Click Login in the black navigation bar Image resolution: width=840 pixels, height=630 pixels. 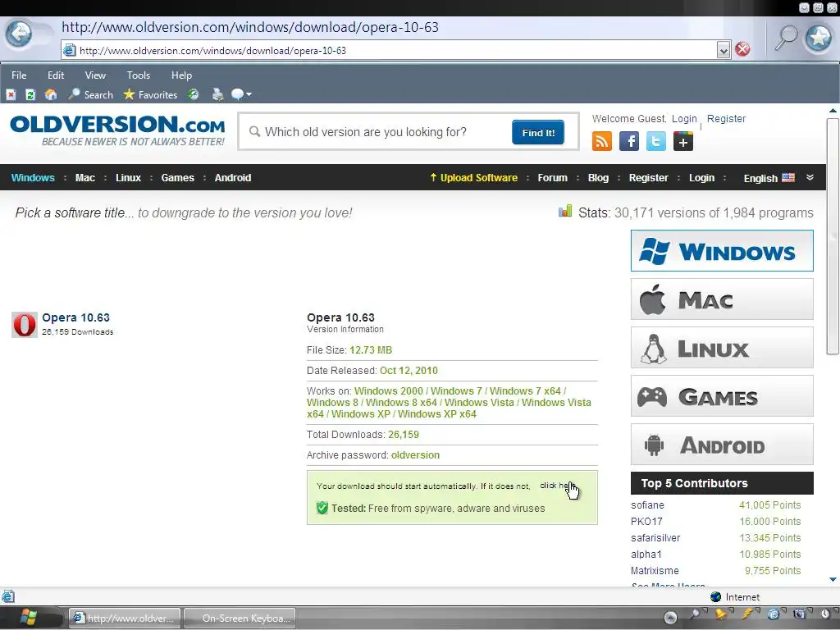click(701, 178)
